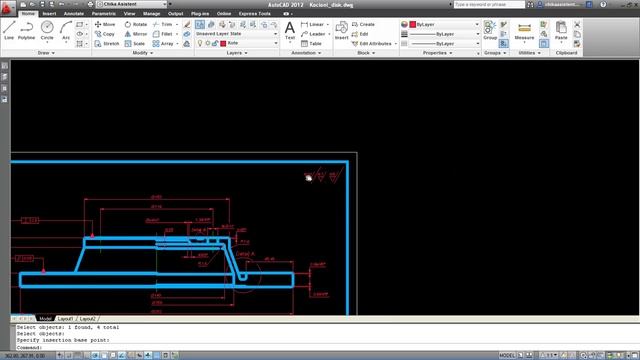Expand the Annotation panel

click(306, 53)
